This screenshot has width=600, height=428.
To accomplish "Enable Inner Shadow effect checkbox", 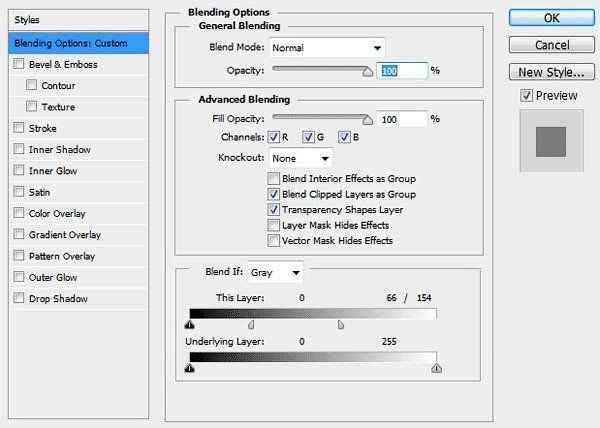I will click(19, 149).
